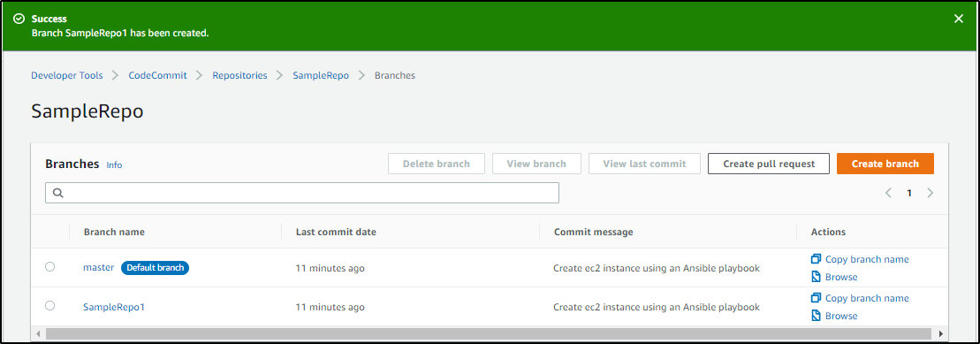Copy the branch name for master
Screen dimensions: 980x344
tap(860, 259)
